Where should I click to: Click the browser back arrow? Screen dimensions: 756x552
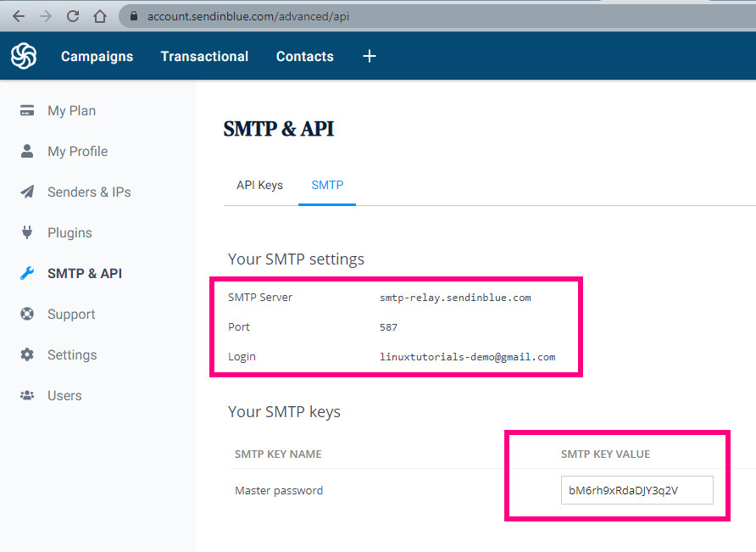tap(19, 16)
